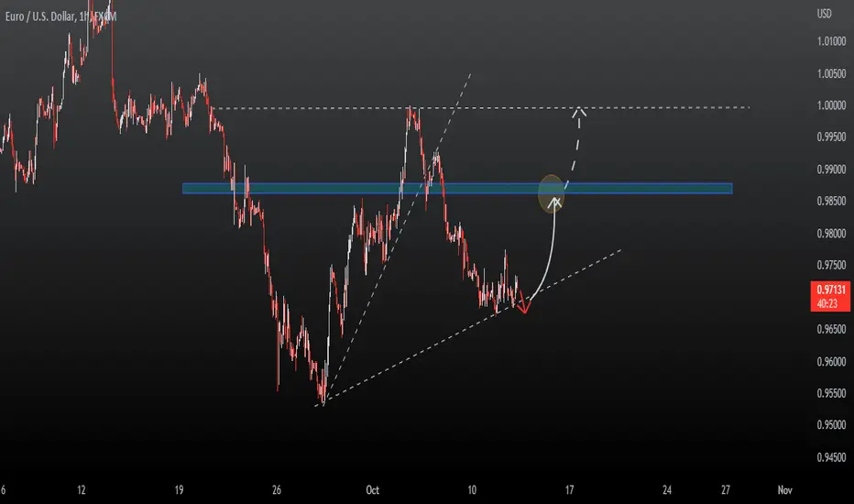
Task: Click the USD currency label on the price axis
Action: [x=824, y=14]
